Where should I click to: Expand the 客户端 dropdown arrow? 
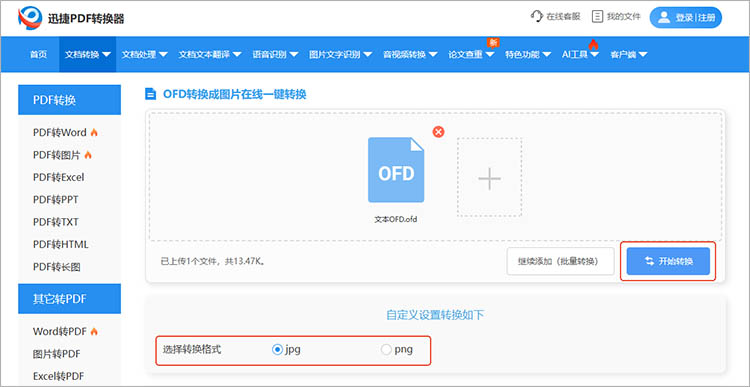643,55
